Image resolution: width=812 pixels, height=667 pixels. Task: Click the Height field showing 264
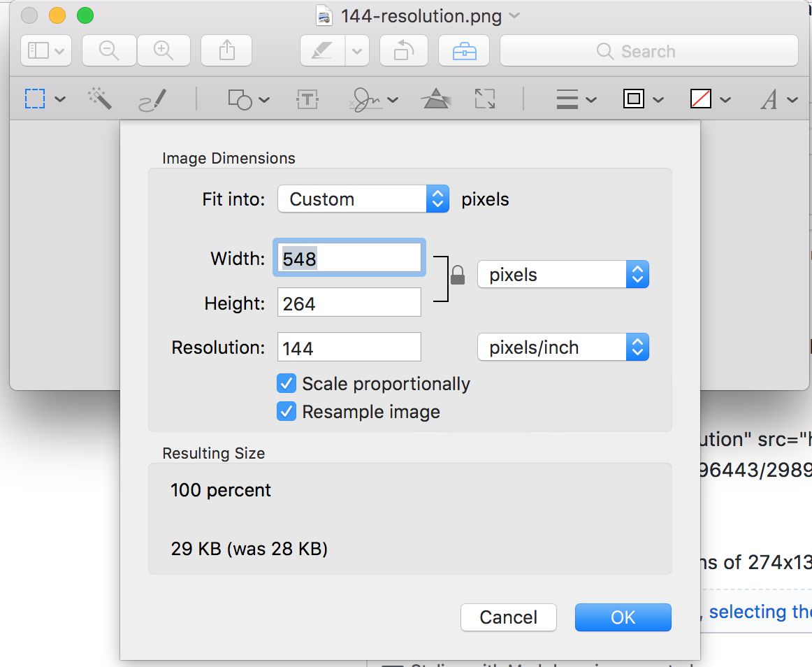click(x=349, y=302)
